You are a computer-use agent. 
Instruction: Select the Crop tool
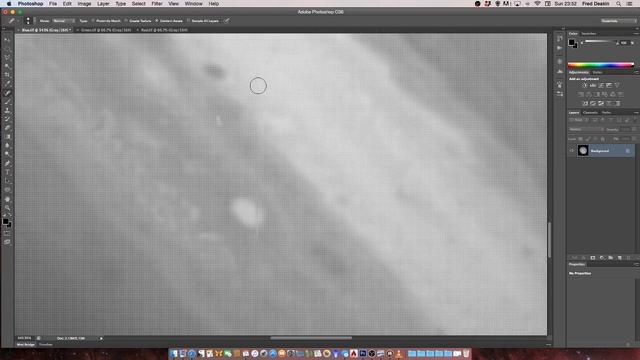pyautogui.click(x=7, y=75)
